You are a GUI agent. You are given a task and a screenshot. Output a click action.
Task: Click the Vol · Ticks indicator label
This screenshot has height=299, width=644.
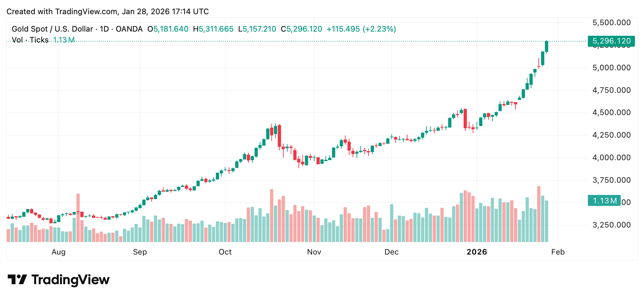pyautogui.click(x=30, y=40)
